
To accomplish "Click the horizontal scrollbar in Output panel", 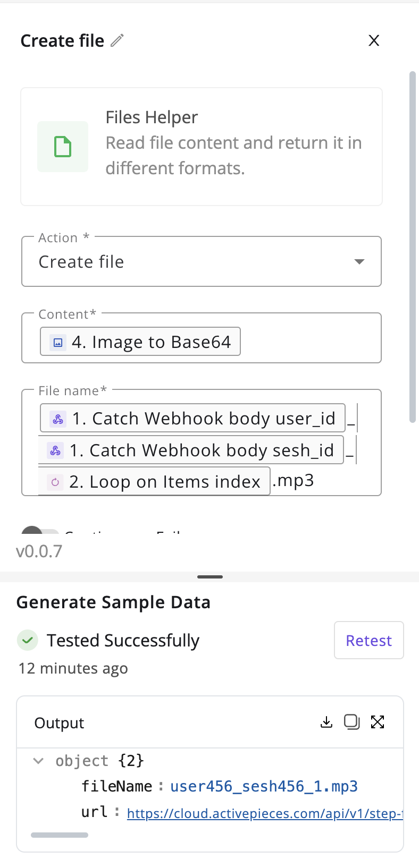I will tap(60, 835).
